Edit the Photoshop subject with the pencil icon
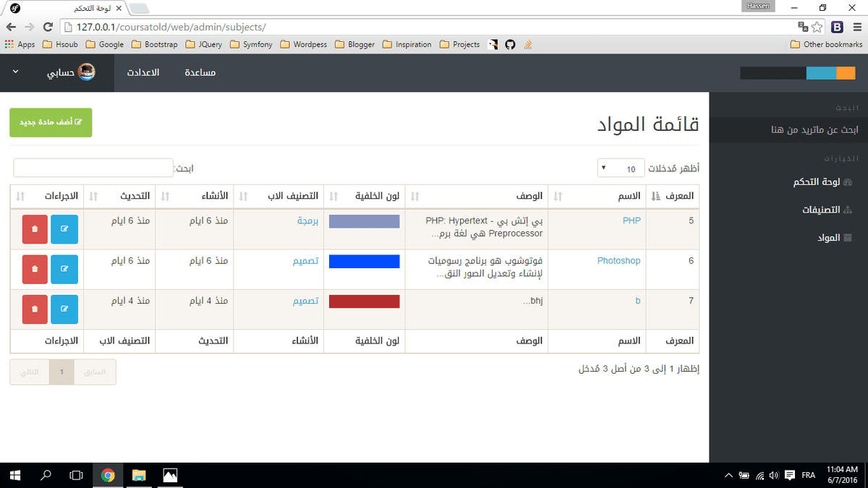 pyautogui.click(x=64, y=269)
